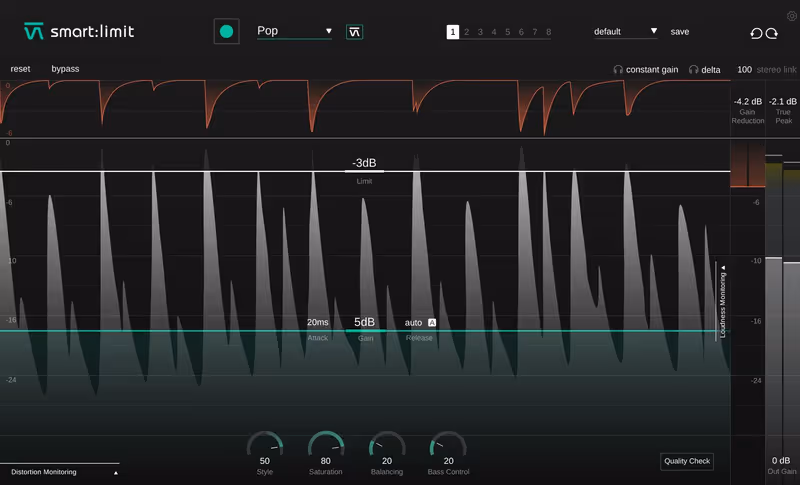Enable constant gain listening mode
The height and width of the screenshot is (485, 800).
click(652, 69)
